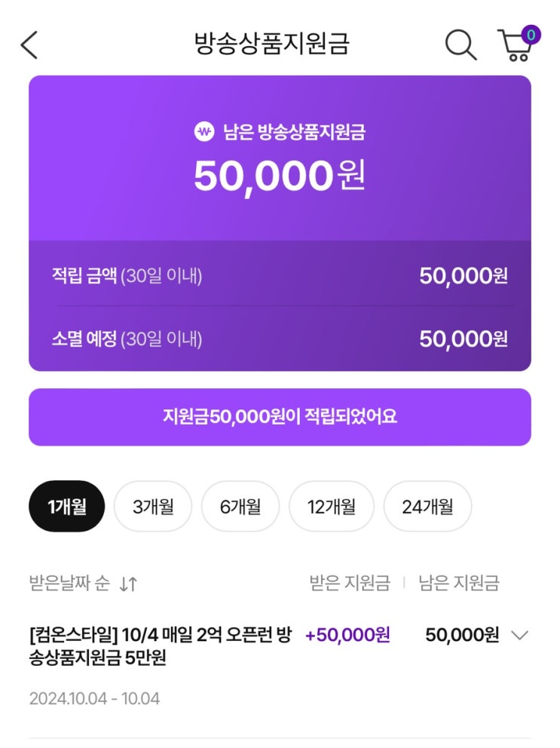Image resolution: width=560 pixels, height=748 pixels.
Task: Toggle sort order arrows icon
Action: (129, 584)
